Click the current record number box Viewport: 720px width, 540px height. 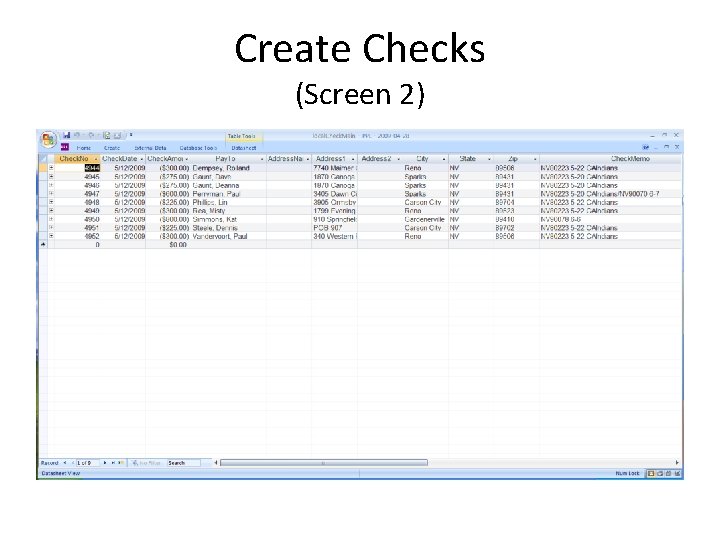[87, 463]
